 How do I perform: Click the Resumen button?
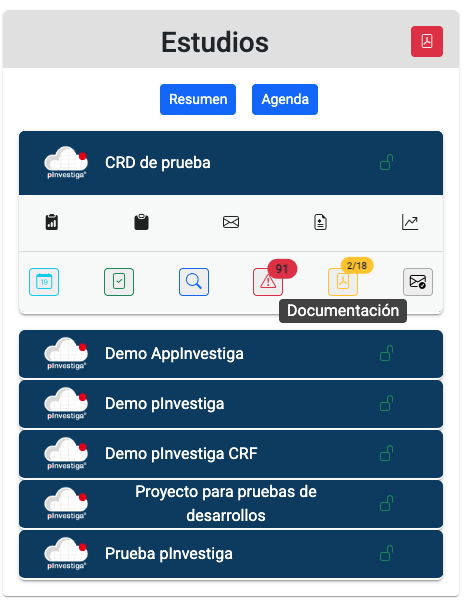point(198,99)
